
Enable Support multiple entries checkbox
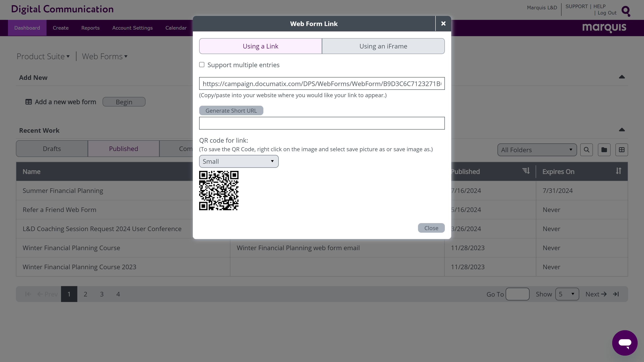pos(202,65)
